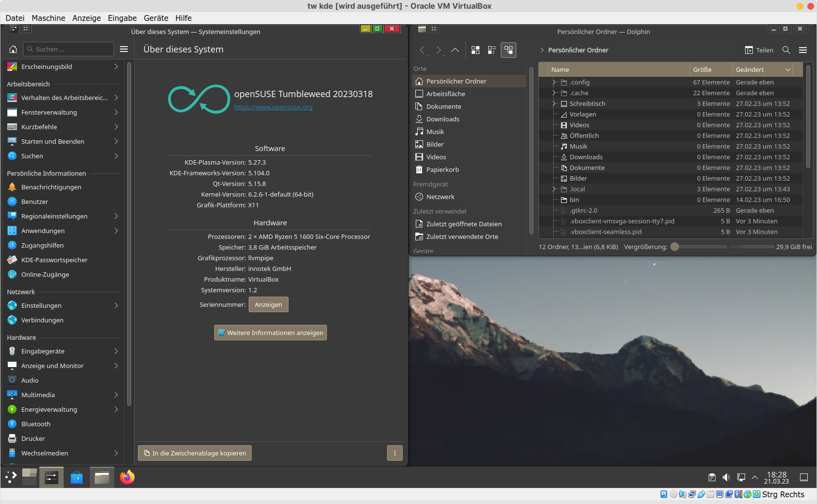Go up one folder in Dolphin
This screenshot has height=504, width=817.
455,50
